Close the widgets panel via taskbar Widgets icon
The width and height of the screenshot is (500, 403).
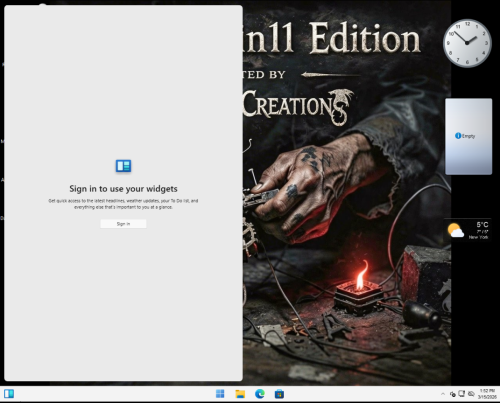click(9, 394)
